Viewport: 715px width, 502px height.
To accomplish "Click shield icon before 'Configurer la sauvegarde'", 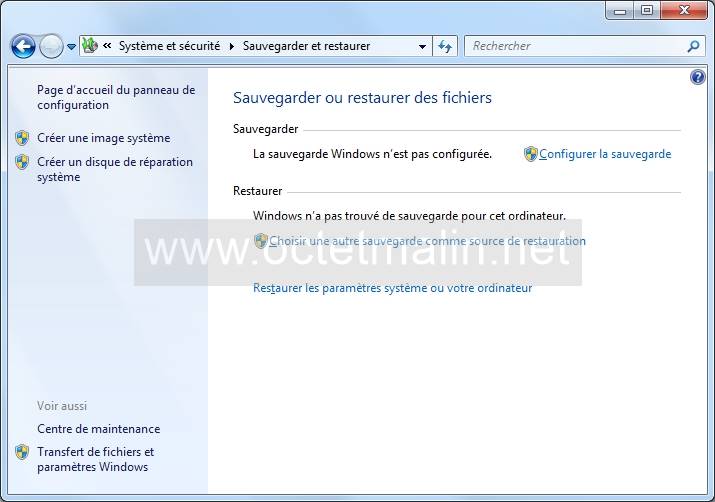I will [x=530, y=154].
